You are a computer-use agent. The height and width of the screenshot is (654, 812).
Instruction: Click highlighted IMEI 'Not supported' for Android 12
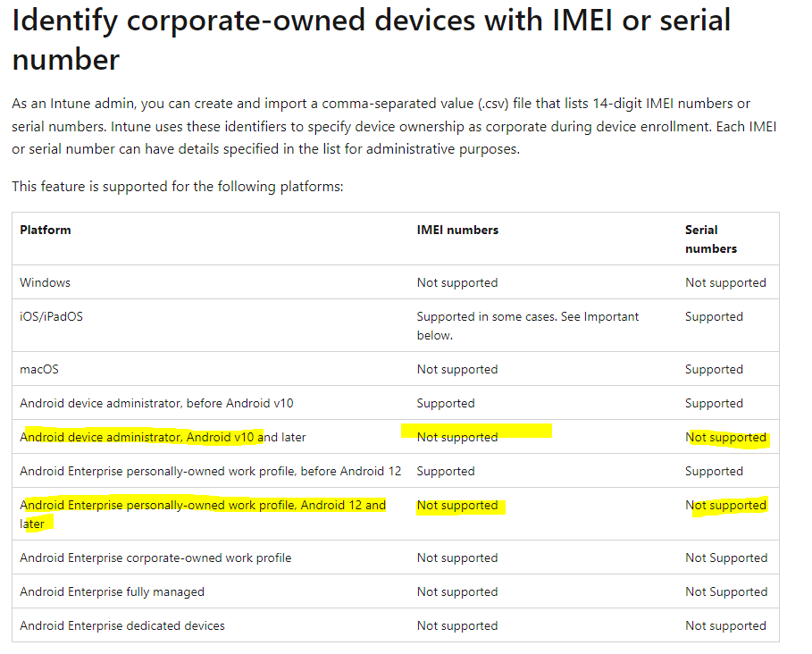tap(457, 505)
